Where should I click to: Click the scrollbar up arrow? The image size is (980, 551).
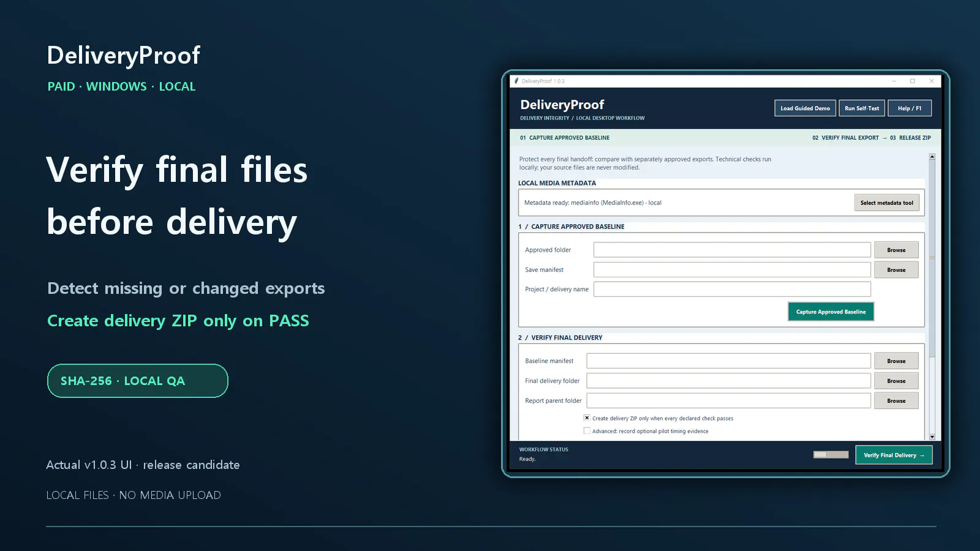pyautogui.click(x=932, y=157)
